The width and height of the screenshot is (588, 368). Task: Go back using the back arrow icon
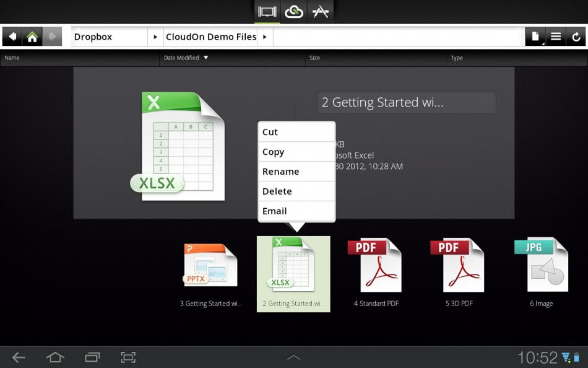pyautogui.click(x=12, y=36)
